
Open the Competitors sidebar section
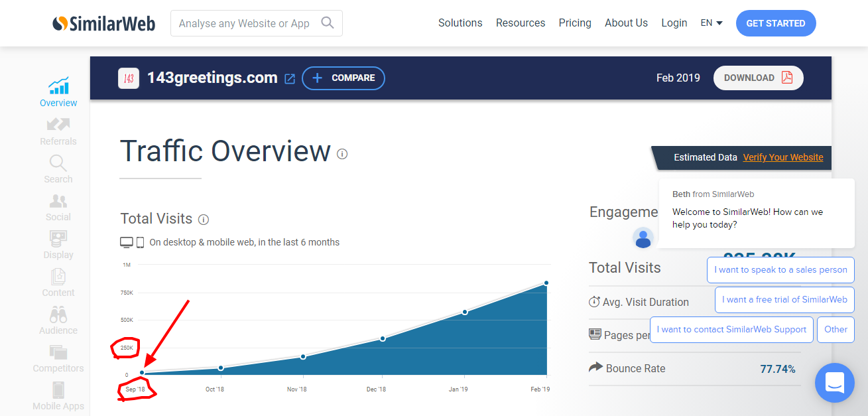click(x=58, y=358)
